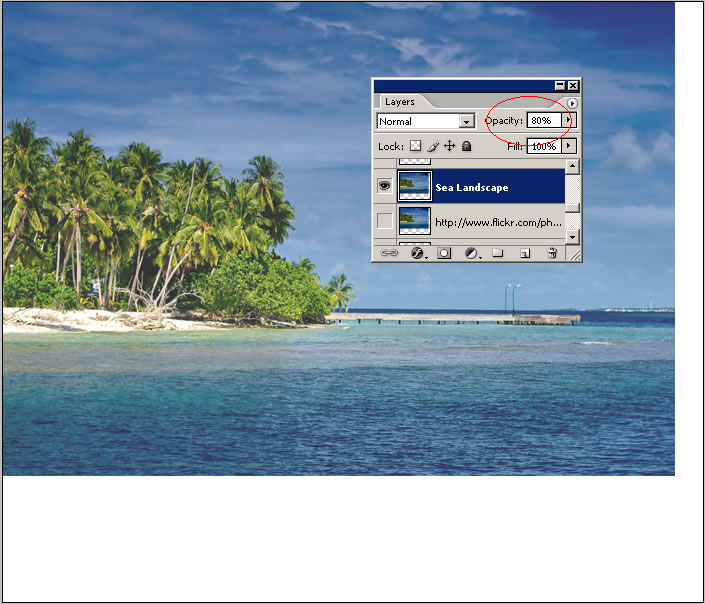Toggle lock image pixels brush icon
Image resolution: width=705 pixels, height=604 pixels.
click(433, 146)
